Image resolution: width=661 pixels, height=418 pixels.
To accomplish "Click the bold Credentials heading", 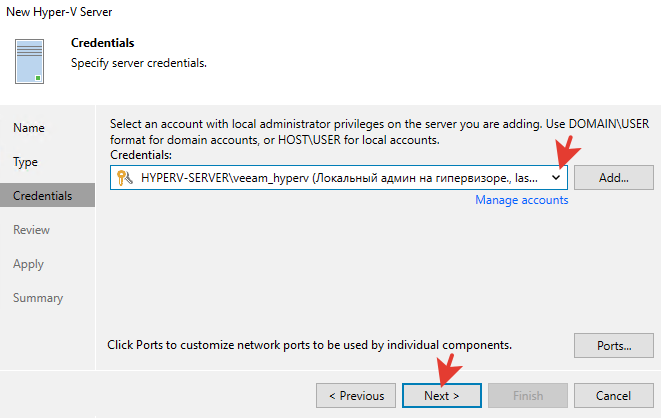I will [x=102, y=44].
